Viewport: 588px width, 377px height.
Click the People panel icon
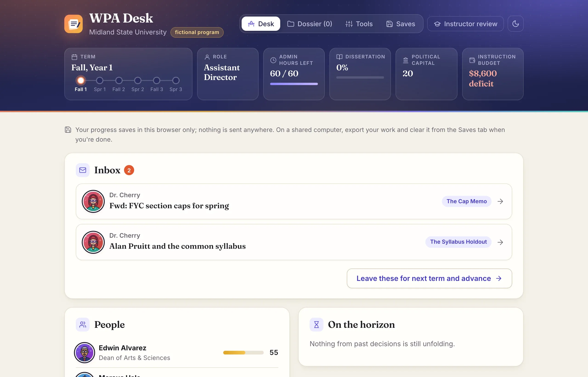[x=83, y=325]
